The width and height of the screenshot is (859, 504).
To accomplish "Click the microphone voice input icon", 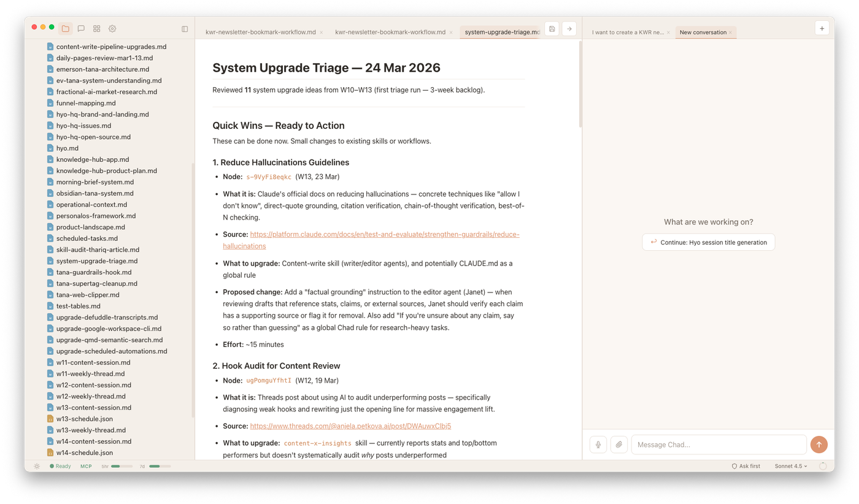I will coord(598,445).
